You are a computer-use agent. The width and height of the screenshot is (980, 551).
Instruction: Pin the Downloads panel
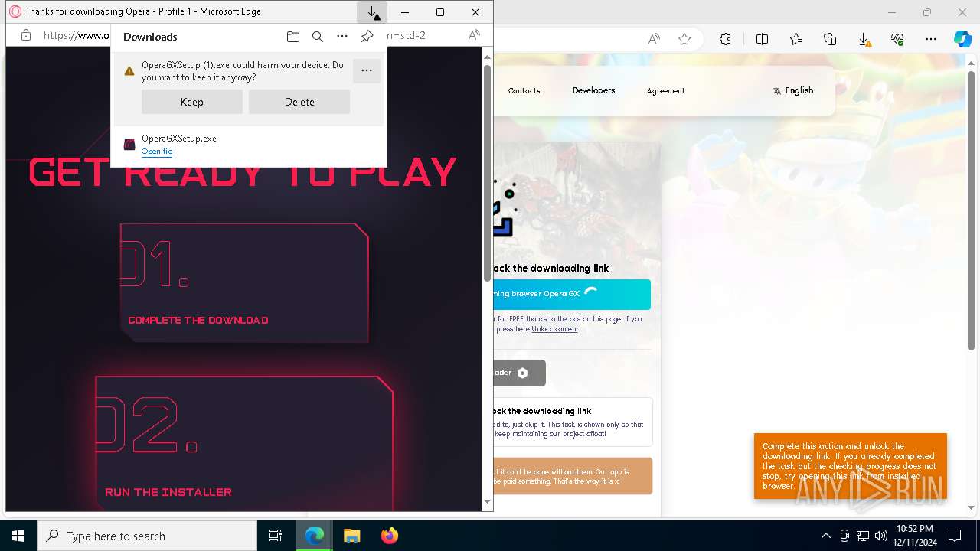[x=367, y=37]
